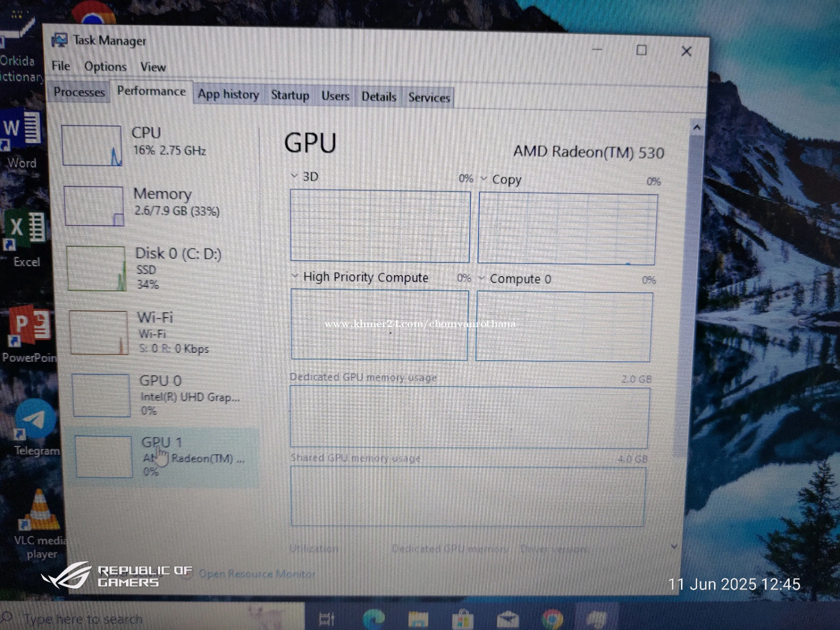Open Microsoft Store from the taskbar
This screenshot has width=840, height=630.
[x=463, y=619]
